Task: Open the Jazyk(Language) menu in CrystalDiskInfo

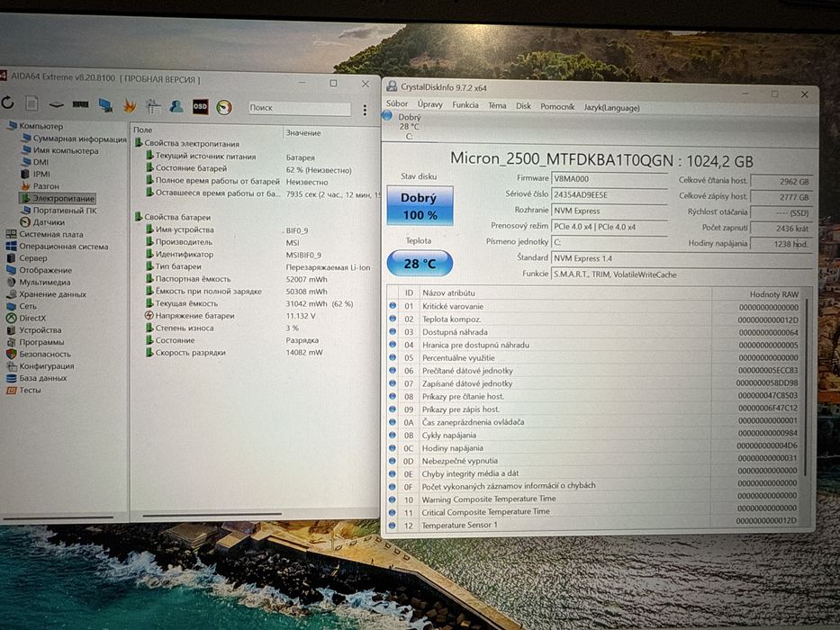Action: pyautogui.click(x=612, y=108)
